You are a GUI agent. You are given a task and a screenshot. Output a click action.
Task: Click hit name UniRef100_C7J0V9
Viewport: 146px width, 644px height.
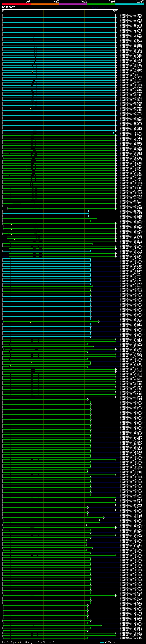click(131, 47)
